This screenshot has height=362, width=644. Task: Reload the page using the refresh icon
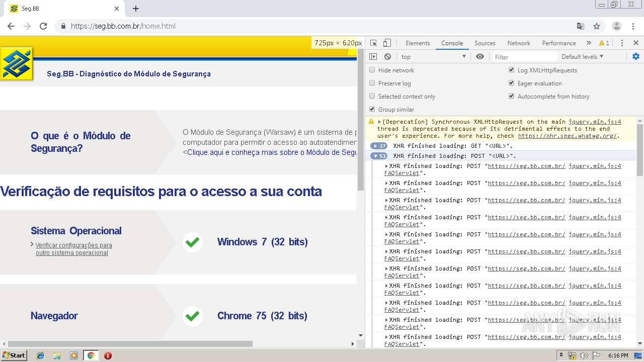pyautogui.click(x=43, y=26)
